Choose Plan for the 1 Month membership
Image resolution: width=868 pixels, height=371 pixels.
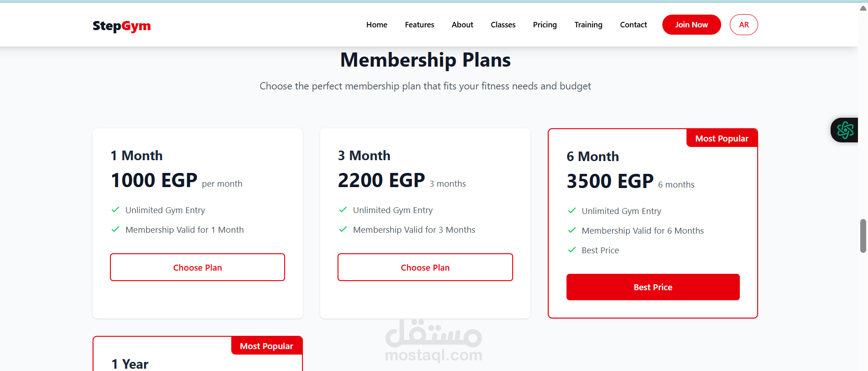pyautogui.click(x=198, y=267)
